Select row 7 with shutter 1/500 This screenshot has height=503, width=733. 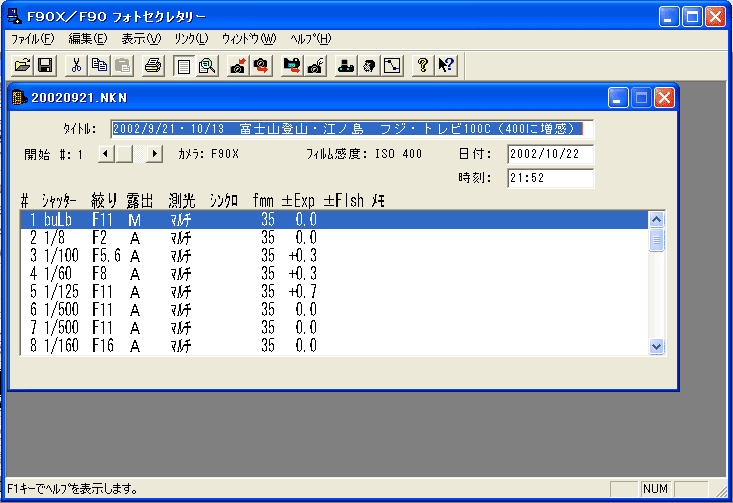pyautogui.click(x=334, y=327)
